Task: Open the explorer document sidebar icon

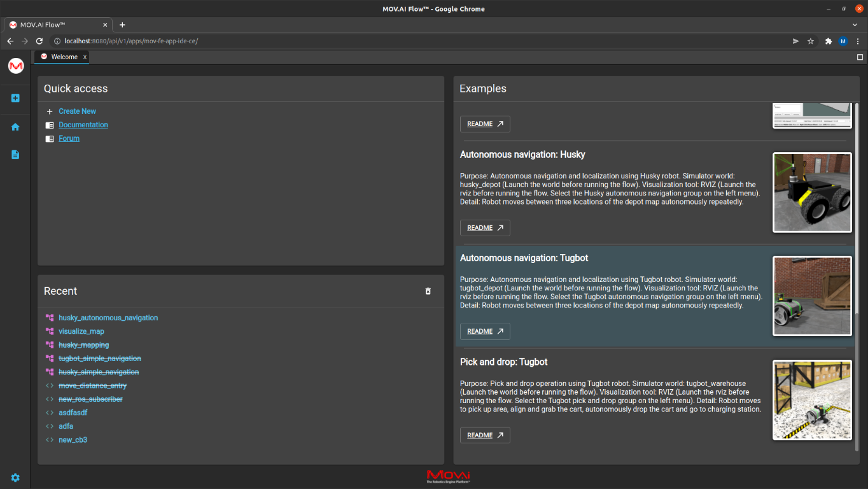Action: click(x=15, y=155)
